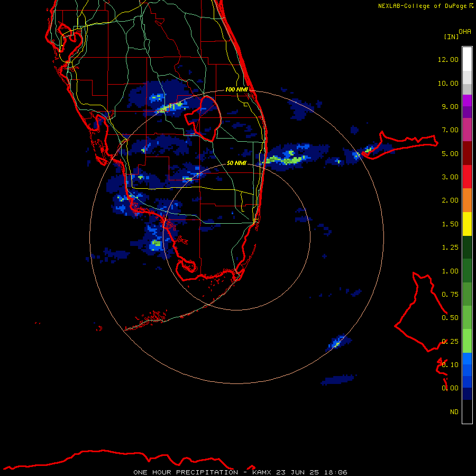Click the Lake Okeechobee outline on map

[203, 118]
